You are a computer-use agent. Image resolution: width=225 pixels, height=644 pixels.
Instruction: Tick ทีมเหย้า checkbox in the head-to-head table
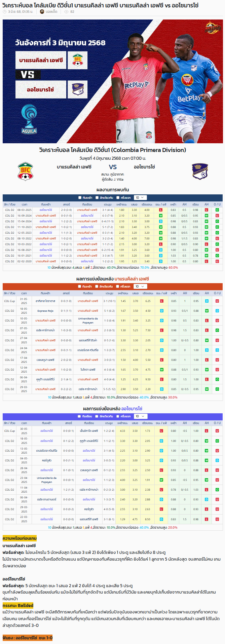coord(80,198)
